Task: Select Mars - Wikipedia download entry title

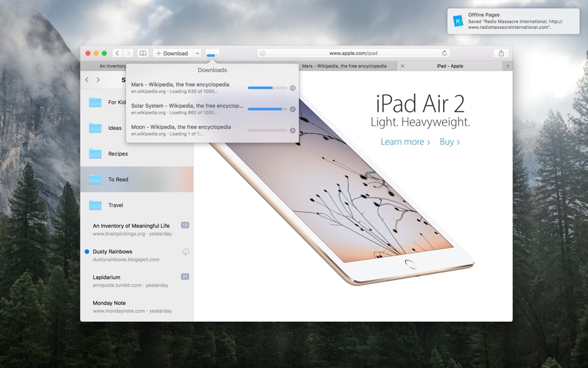Action: (180, 84)
